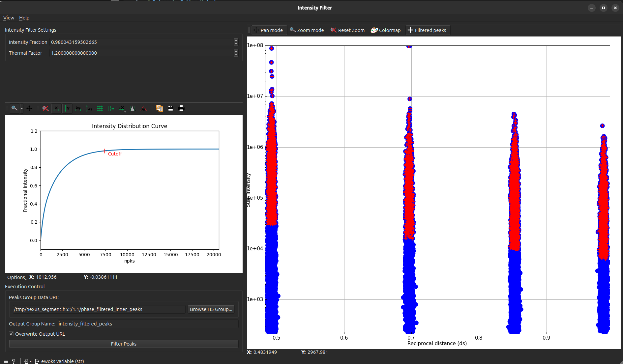Decrease the Thermal Factor value
The height and width of the screenshot is (364, 623).
(x=236, y=55)
